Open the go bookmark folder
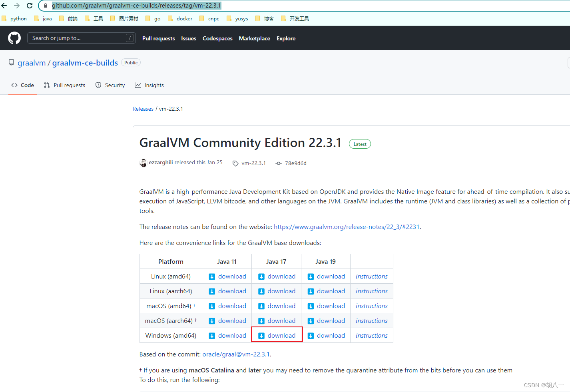570x392 pixels. 153,19
